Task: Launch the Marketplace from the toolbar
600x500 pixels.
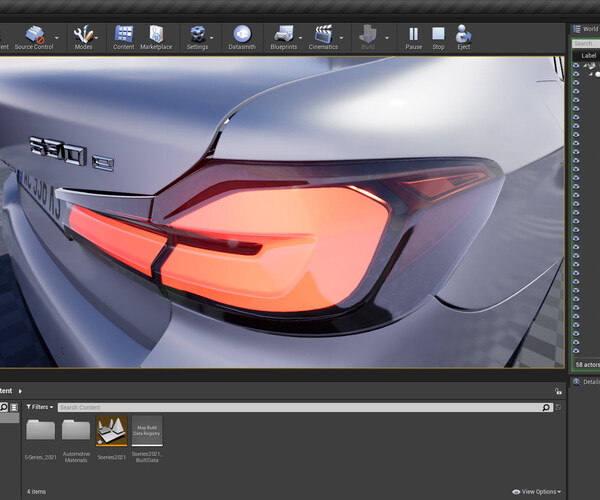Action: [x=156, y=37]
